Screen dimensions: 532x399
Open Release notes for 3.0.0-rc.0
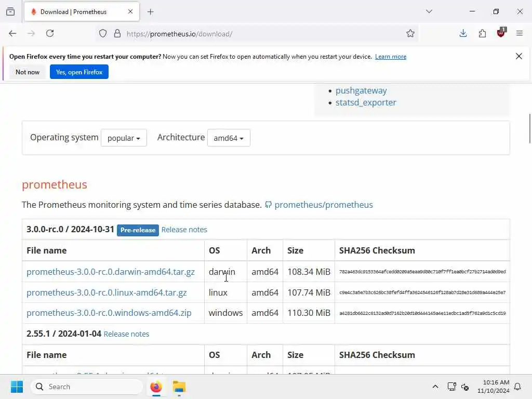click(x=184, y=230)
